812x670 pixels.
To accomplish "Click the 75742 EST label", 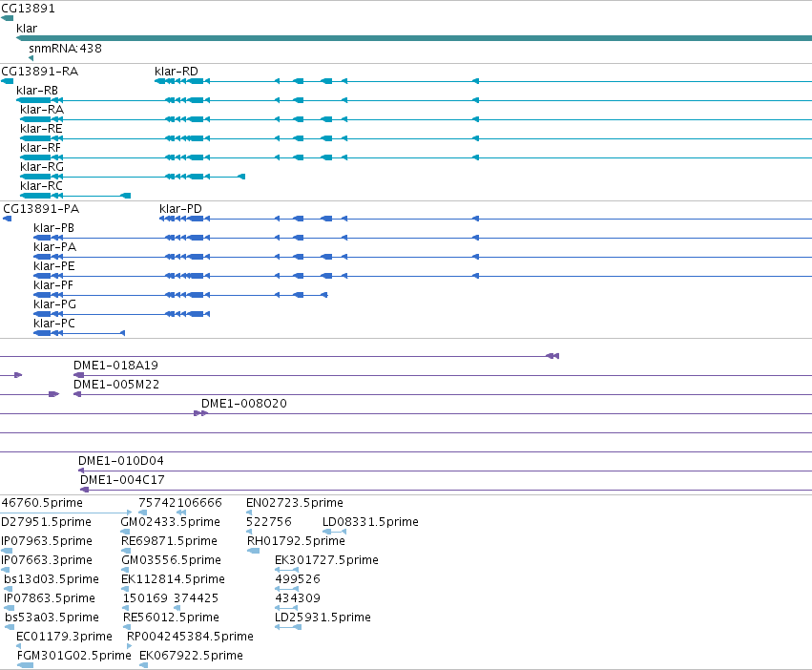I will pyautogui.click(x=157, y=503).
